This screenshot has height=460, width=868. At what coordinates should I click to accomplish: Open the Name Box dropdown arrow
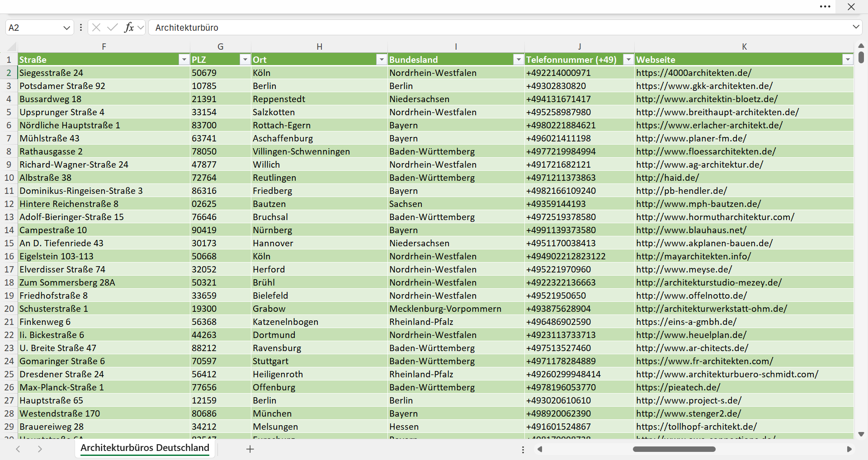(66, 28)
